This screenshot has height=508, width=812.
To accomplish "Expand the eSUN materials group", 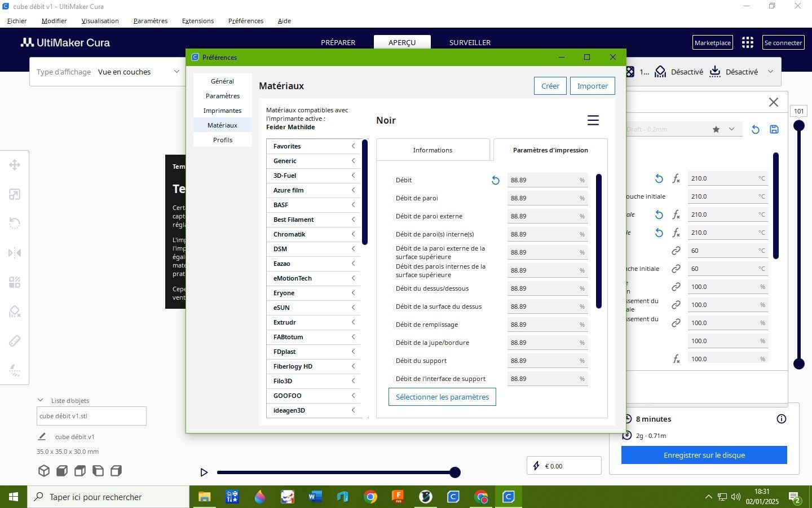I will coord(313,308).
